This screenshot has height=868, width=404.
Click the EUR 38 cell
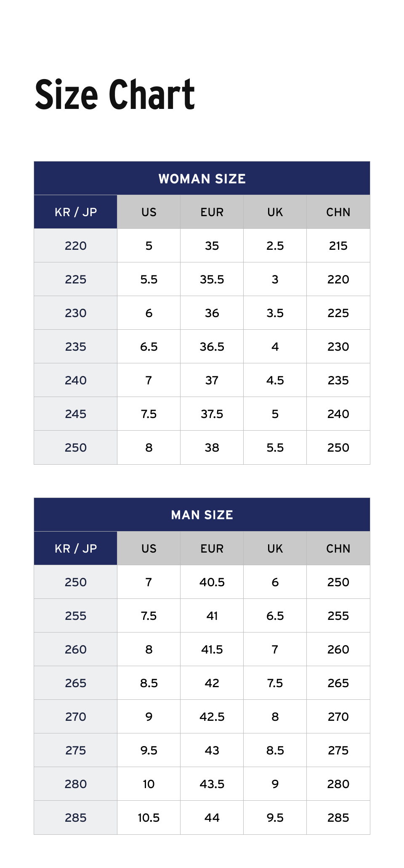pyautogui.click(x=212, y=447)
